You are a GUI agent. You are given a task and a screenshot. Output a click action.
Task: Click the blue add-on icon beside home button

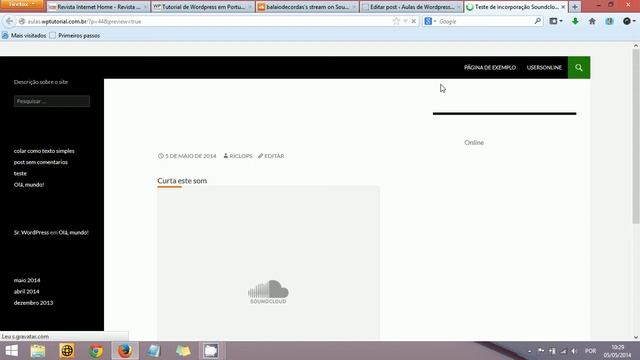click(x=609, y=21)
